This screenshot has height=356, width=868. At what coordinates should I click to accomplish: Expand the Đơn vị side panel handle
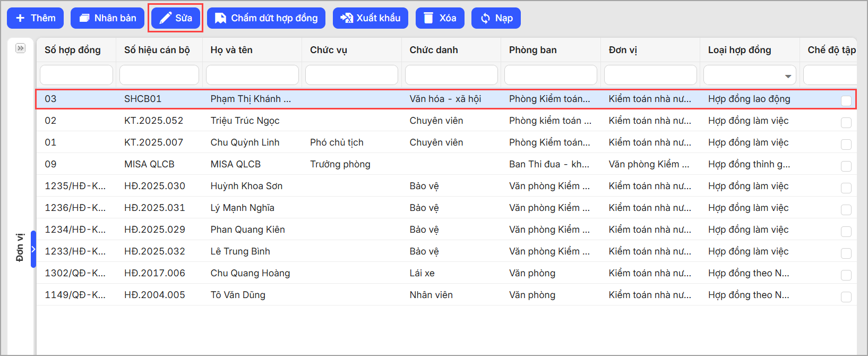[x=33, y=249]
